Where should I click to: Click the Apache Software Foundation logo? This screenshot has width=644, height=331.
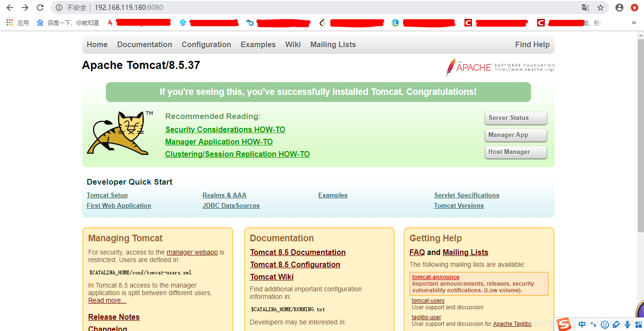[x=500, y=68]
